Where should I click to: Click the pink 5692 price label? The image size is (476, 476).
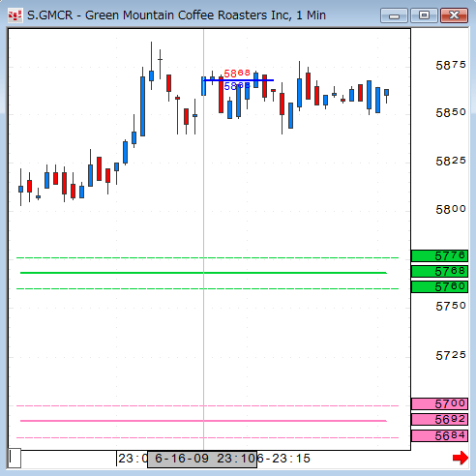coord(439,419)
